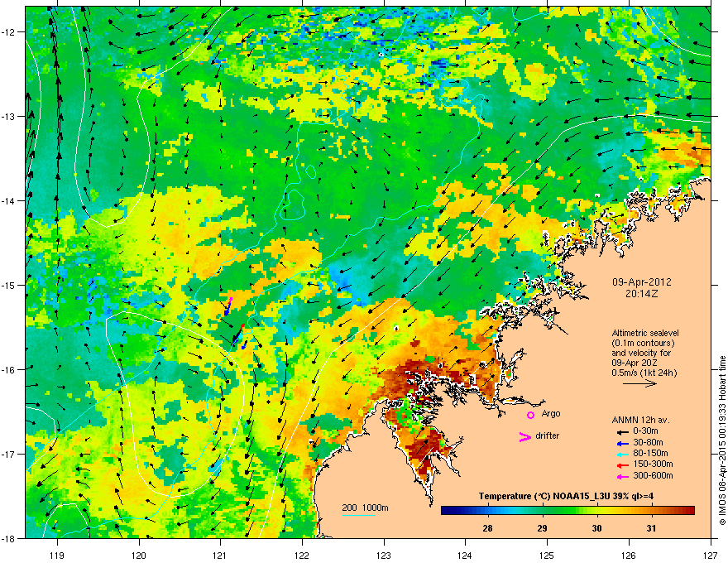
Task: Click longitude axis label 127
Action: (711, 555)
